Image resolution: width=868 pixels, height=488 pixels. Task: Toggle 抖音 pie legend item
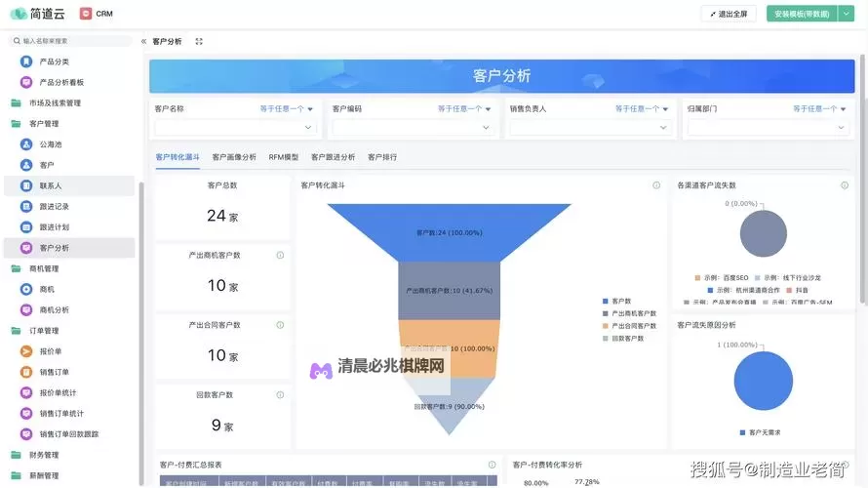(x=798, y=290)
